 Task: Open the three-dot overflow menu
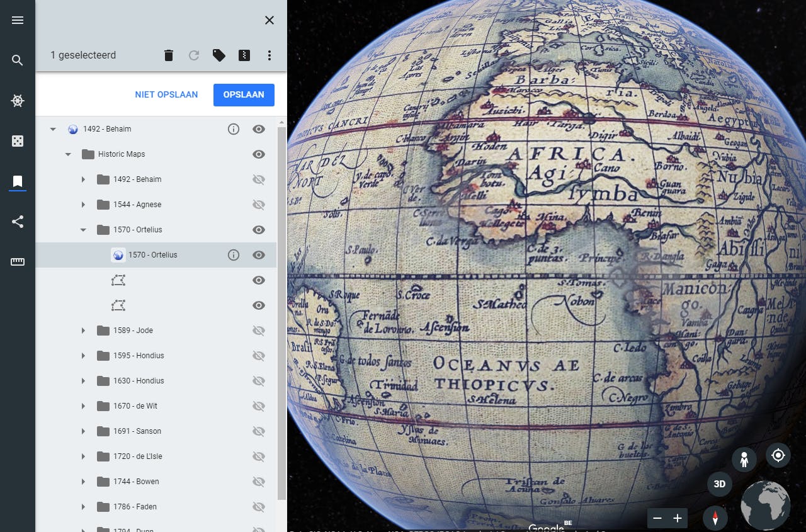click(270, 55)
